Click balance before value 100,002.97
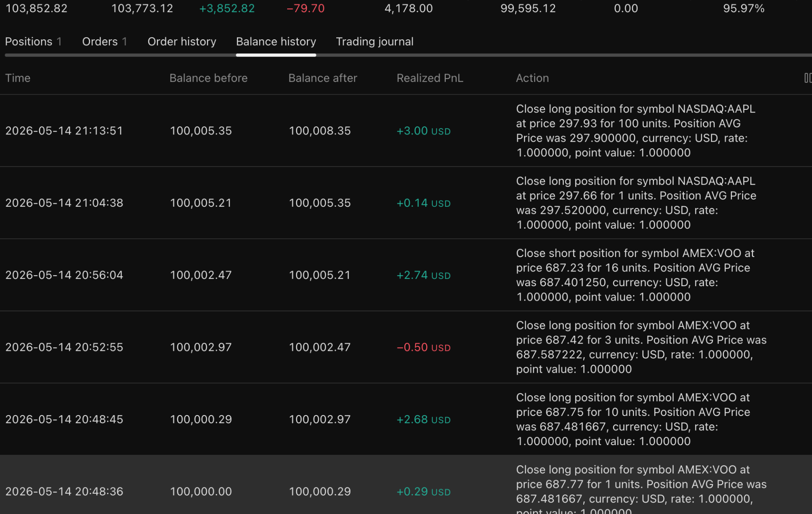 201,347
